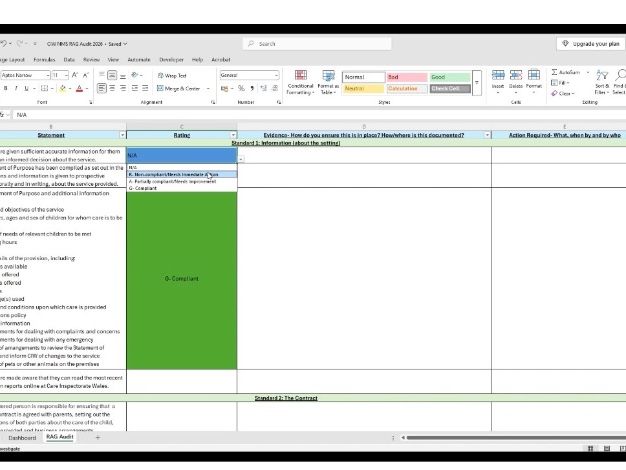Viewport: 626px width, 470px height.
Task: Middle-align the cell text
Action: 112,75
